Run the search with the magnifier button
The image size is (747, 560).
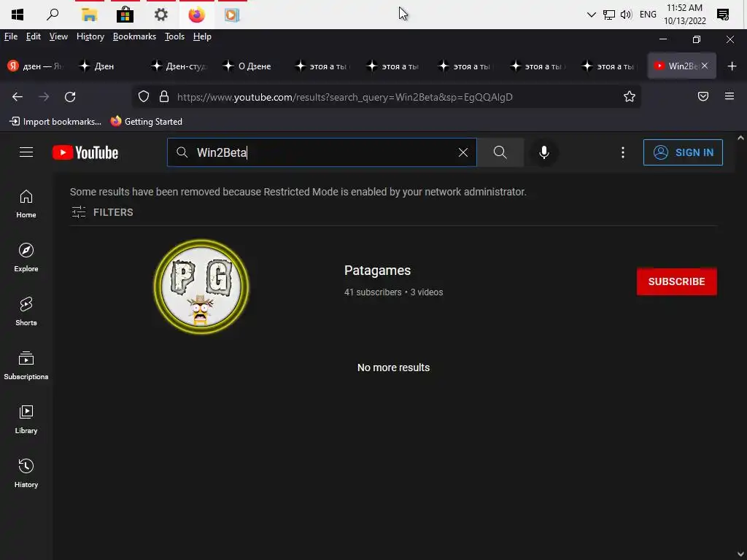[x=500, y=152]
